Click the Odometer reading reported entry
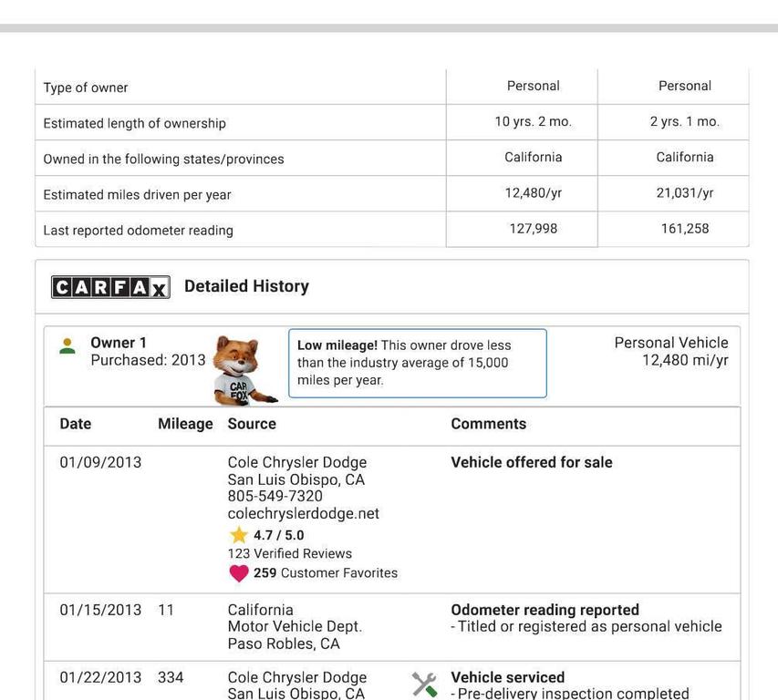Screen dimensions: 778x700 tap(545, 610)
